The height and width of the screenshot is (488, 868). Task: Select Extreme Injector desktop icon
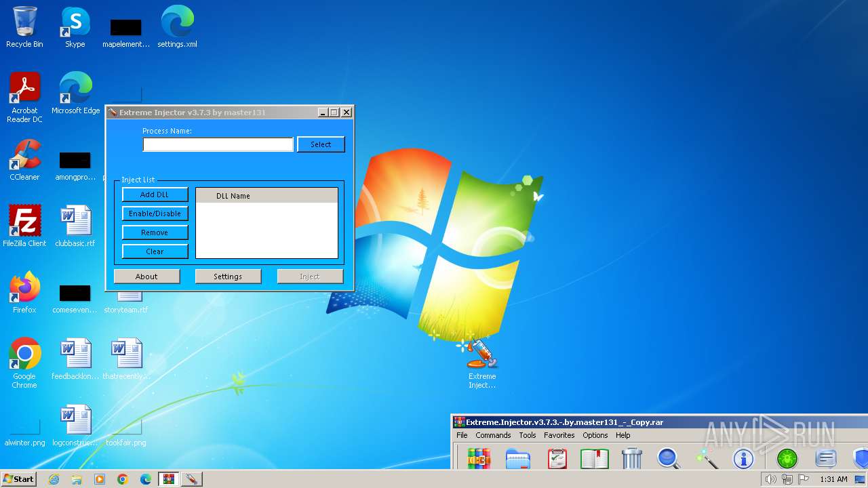482,364
